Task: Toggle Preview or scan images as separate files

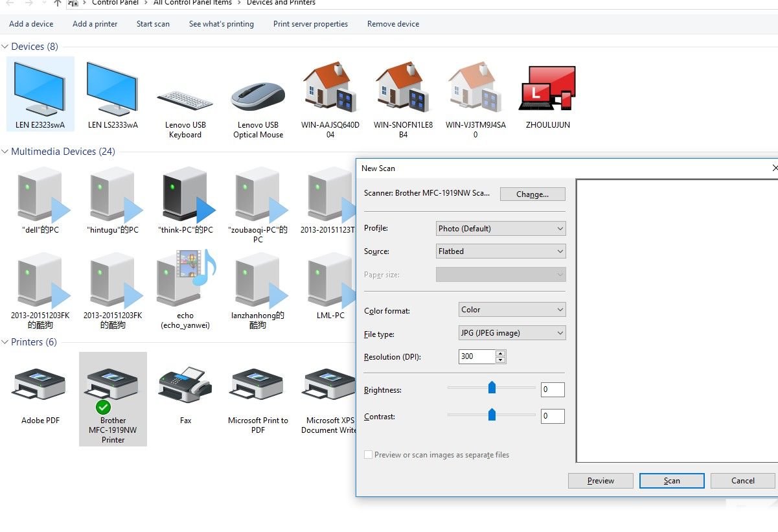Action: [369, 455]
